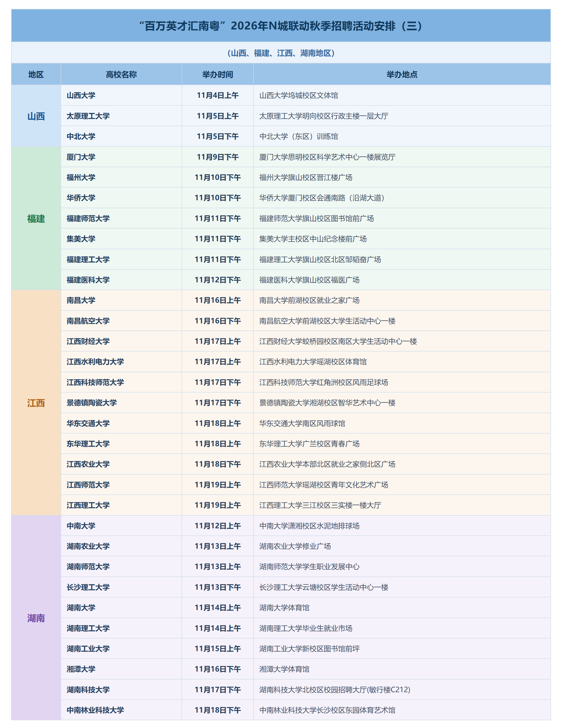Image resolution: width=562 pixels, height=728 pixels.
Task: Select the venue containing 敏行楼C212
Action: click(x=335, y=690)
